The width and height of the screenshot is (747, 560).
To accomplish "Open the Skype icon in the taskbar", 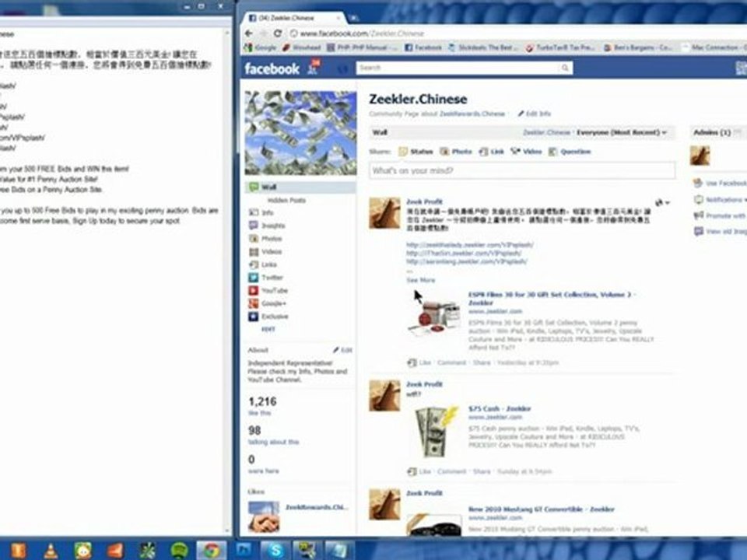I will pyautogui.click(x=275, y=550).
